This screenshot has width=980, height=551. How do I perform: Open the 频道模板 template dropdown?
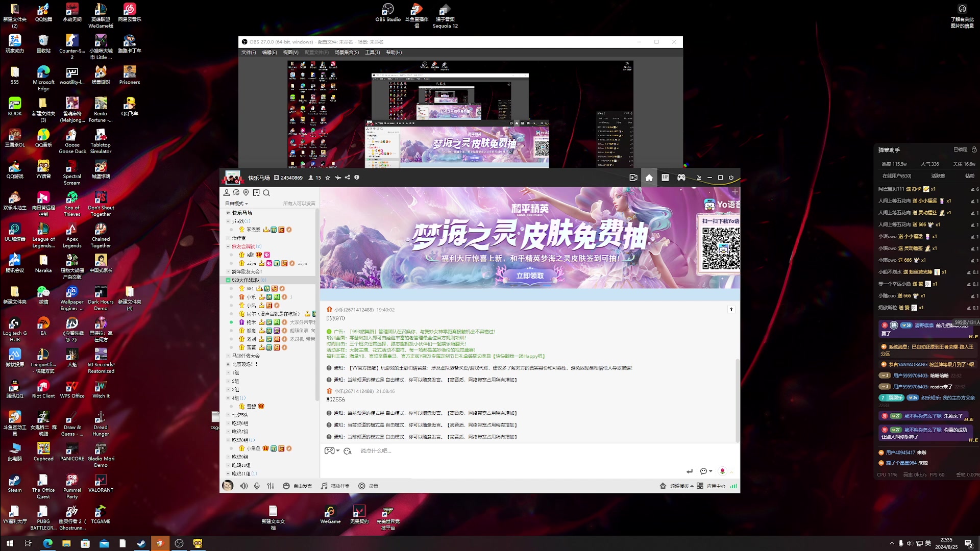[677, 486]
